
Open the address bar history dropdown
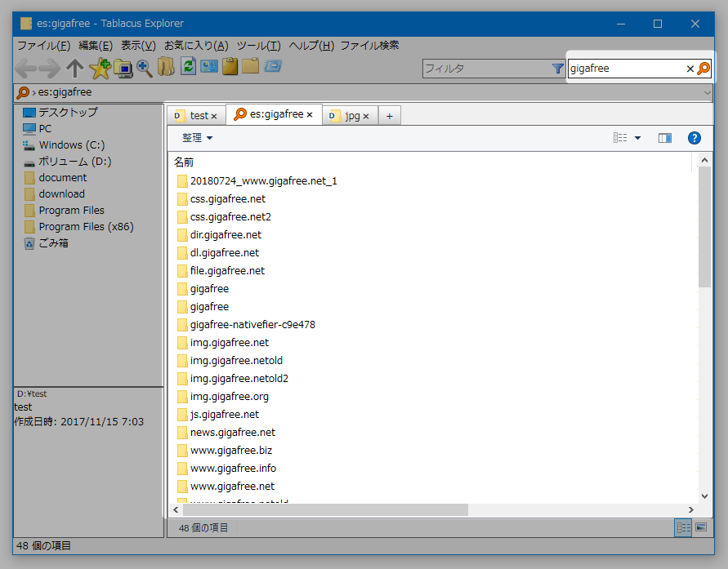click(707, 93)
